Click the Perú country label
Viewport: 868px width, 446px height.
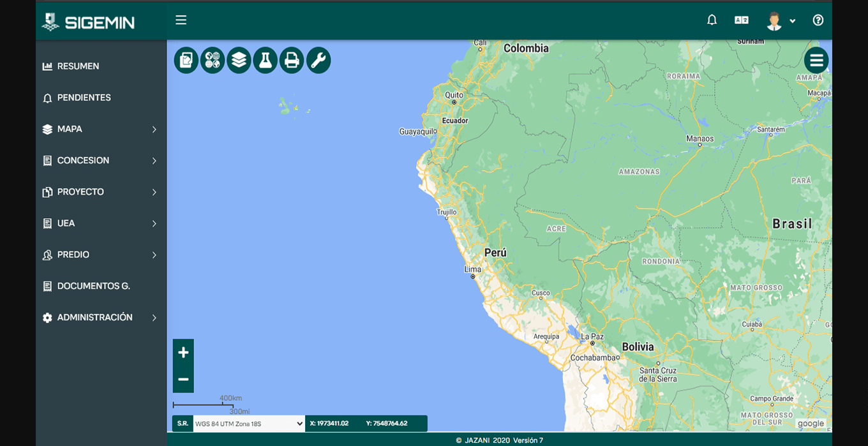click(x=495, y=253)
